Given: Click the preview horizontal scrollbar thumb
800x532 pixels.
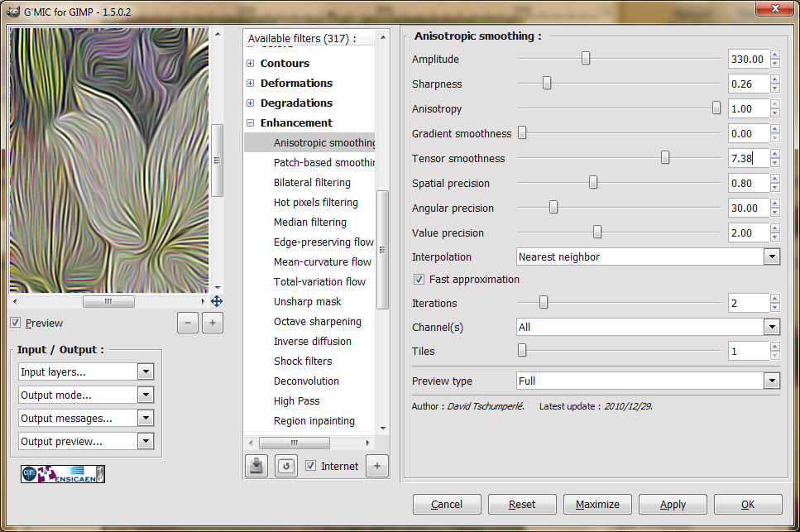Looking at the screenshot, I should coord(108,301).
